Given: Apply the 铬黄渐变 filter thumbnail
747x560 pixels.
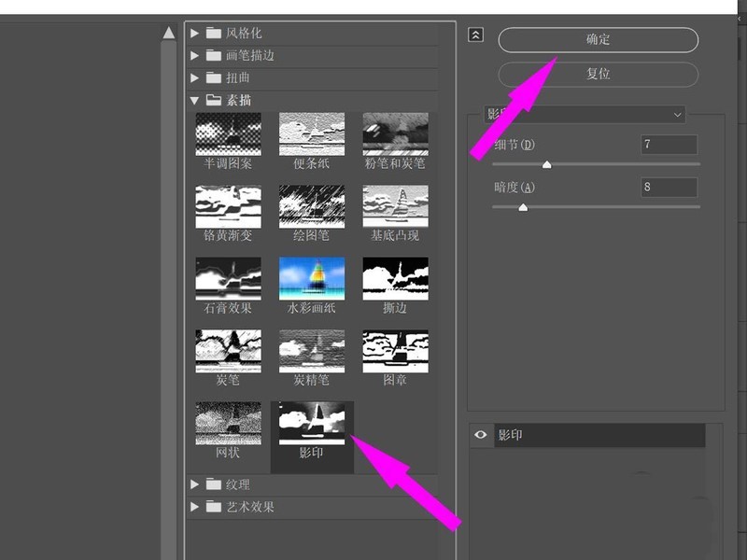Looking at the screenshot, I should 228,206.
